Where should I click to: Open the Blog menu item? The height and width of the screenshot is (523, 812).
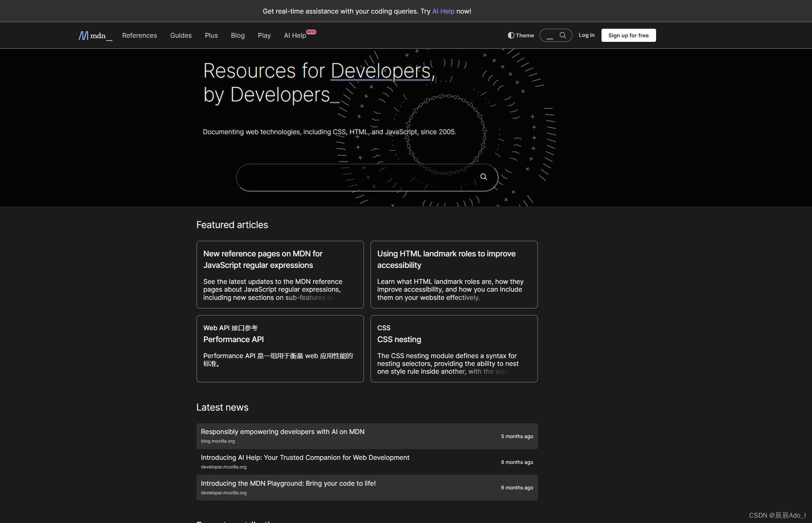[x=238, y=35]
